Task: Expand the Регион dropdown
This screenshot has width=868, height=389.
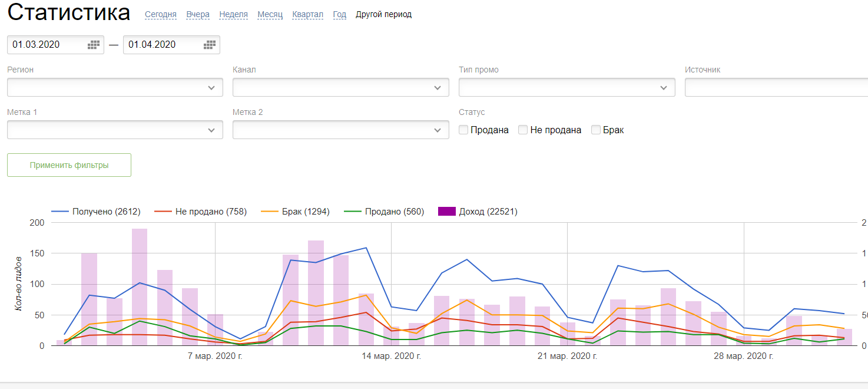Action: [115, 87]
